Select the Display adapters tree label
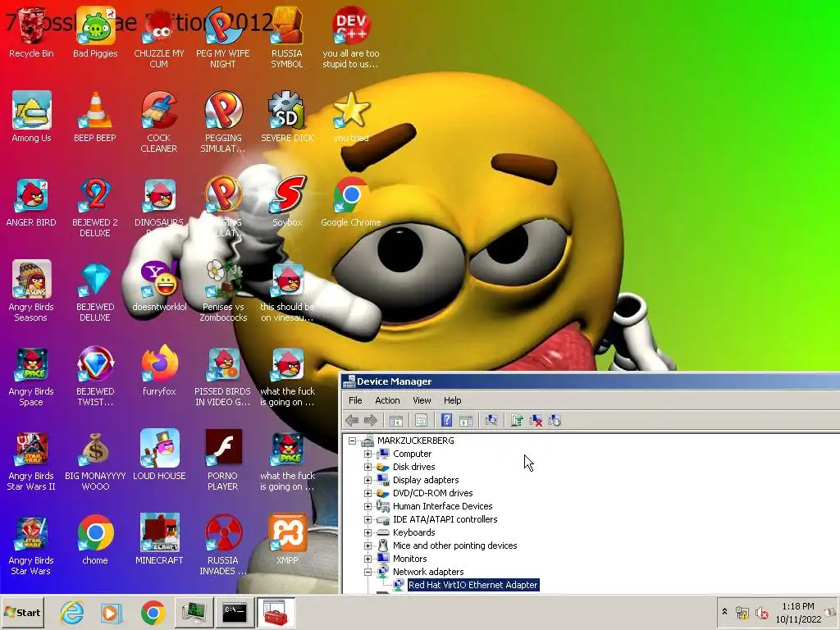The width and height of the screenshot is (840, 630). click(426, 480)
